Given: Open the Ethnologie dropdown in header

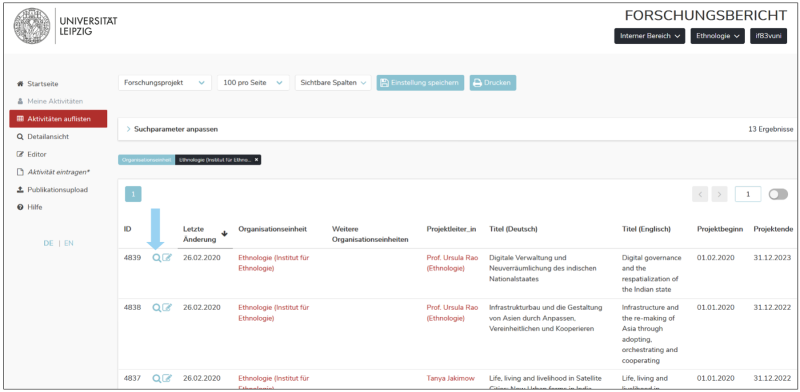Looking at the screenshot, I should pyautogui.click(x=717, y=36).
